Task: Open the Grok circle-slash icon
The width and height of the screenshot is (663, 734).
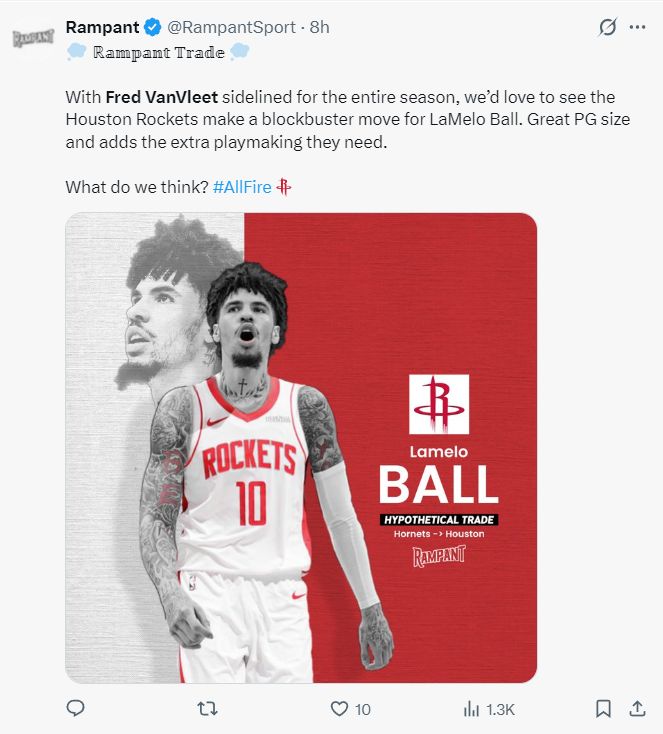Action: 608,27
